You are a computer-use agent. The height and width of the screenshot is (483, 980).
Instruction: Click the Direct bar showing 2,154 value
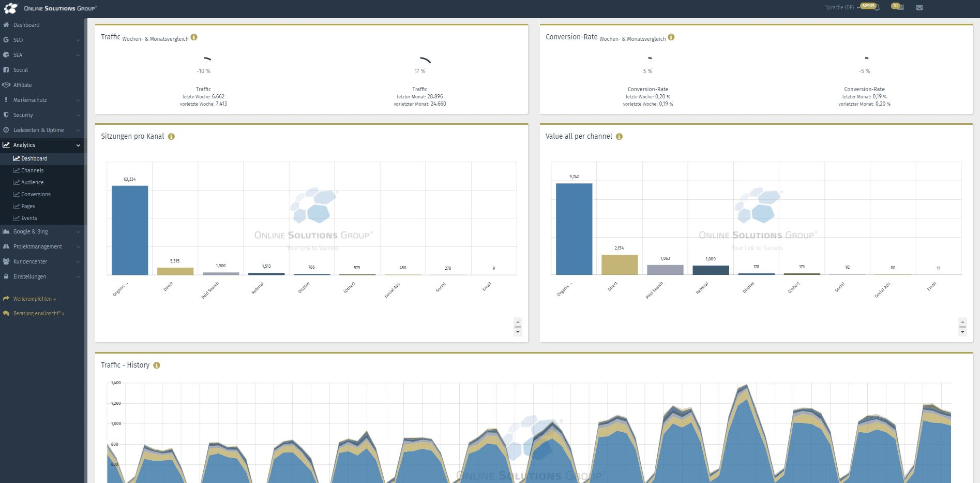click(620, 265)
